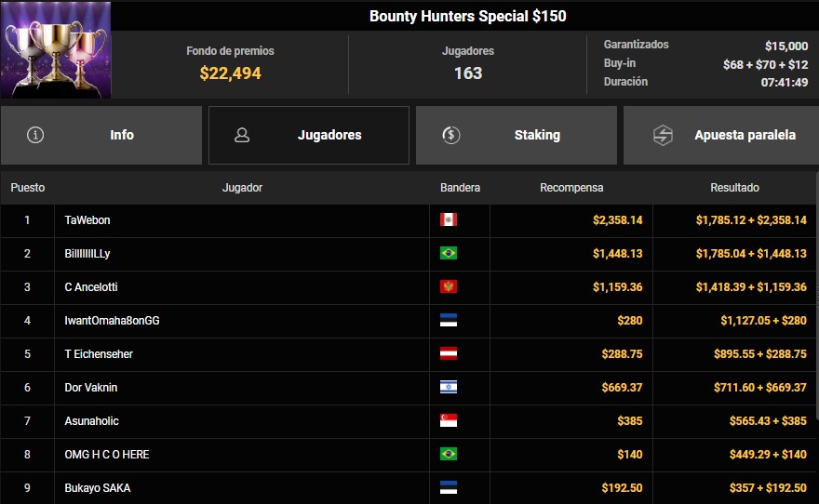Select player IwantOmaha8onGG row
This screenshot has width=819, height=504.
[408, 321]
